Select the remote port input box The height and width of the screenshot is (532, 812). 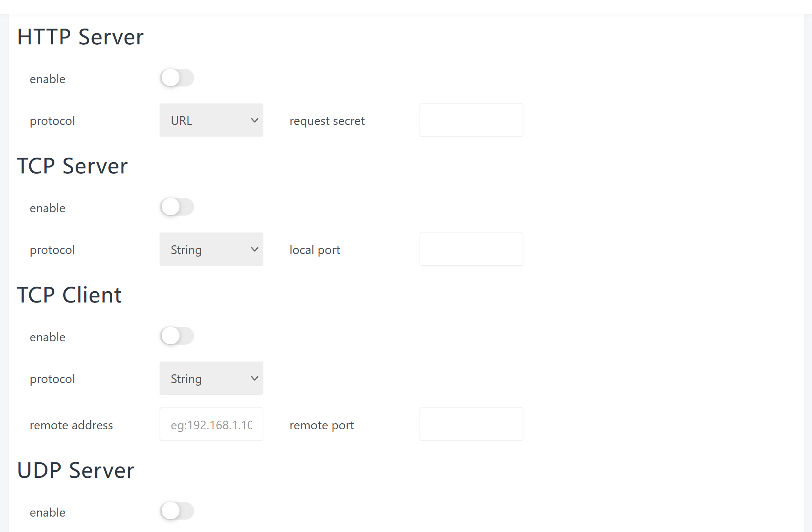(x=471, y=424)
